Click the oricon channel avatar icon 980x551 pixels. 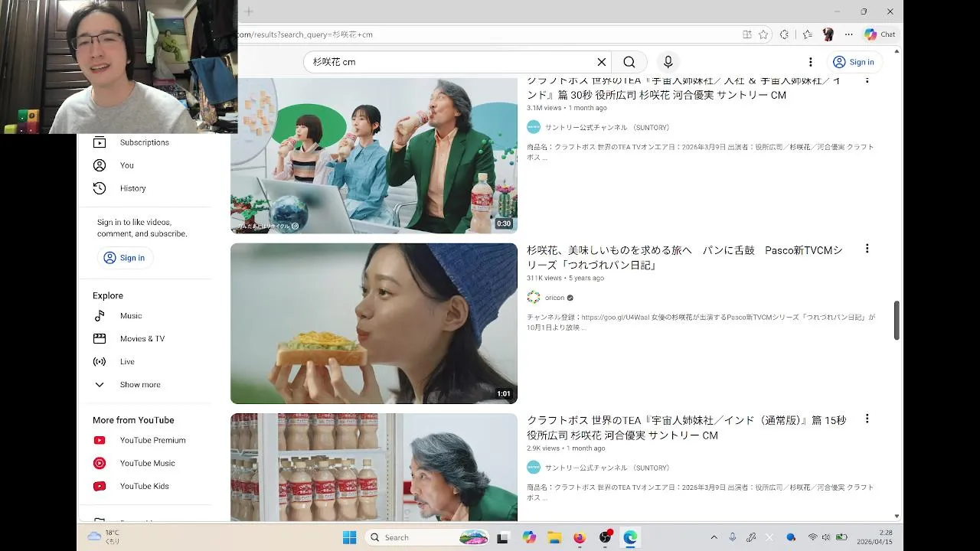[534, 298]
